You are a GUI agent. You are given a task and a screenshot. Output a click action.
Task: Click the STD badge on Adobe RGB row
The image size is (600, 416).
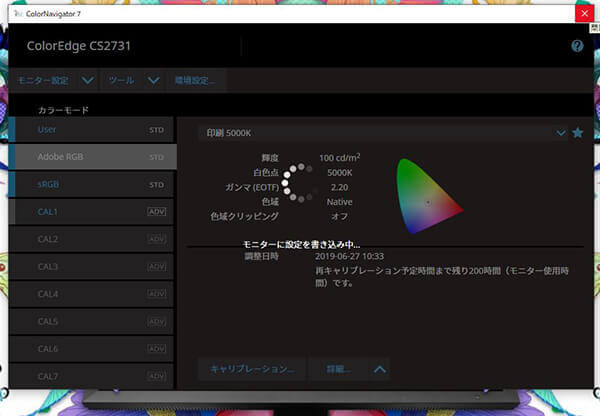[156, 157]
